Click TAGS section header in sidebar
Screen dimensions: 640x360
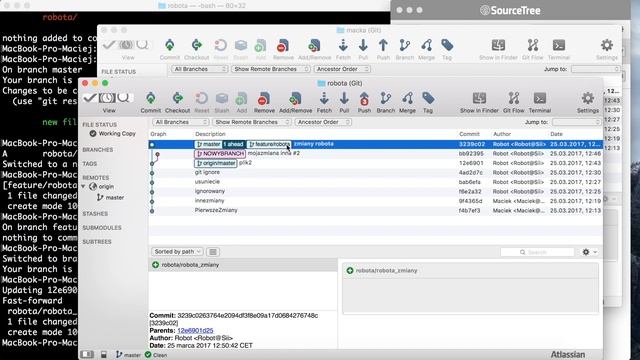click(90, 164)
